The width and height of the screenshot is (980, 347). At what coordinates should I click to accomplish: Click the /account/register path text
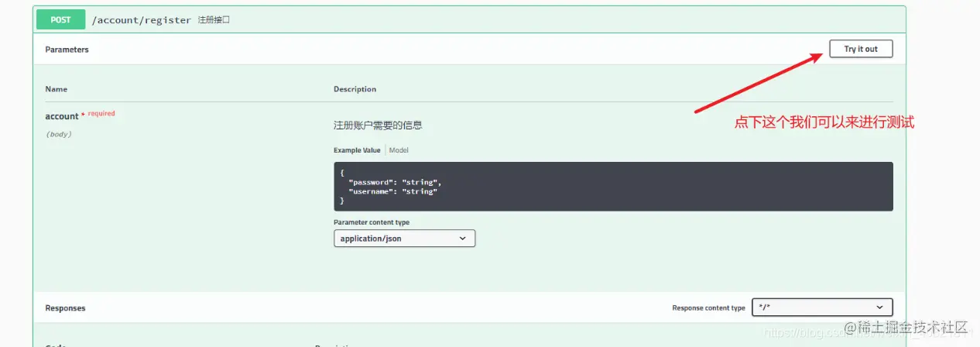(141, 20)
